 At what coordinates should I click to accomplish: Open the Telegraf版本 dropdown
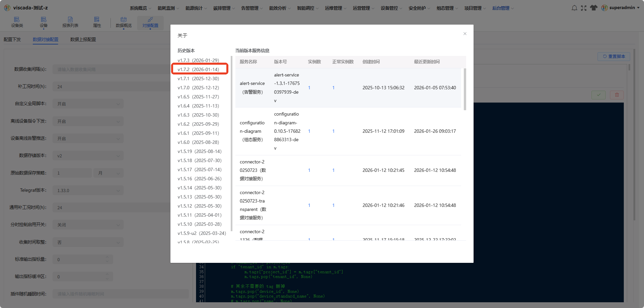[88, 190]
